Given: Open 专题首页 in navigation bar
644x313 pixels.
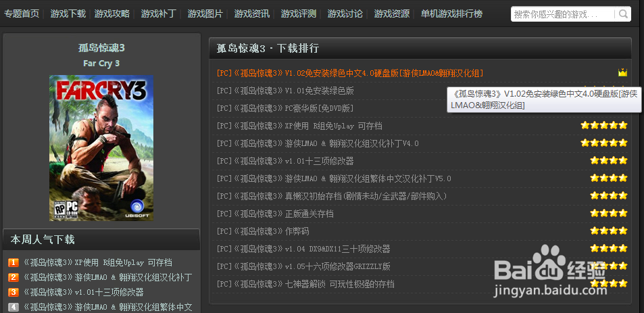Looking at the screenshot, I should click(22, 14).
